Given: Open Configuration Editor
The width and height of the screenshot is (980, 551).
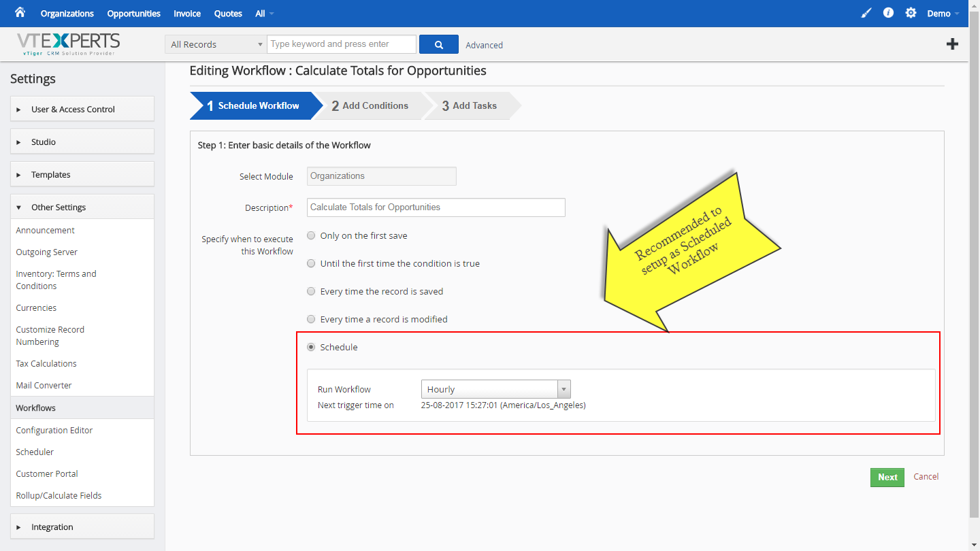Looking at the screenshot, I should 54,430.
